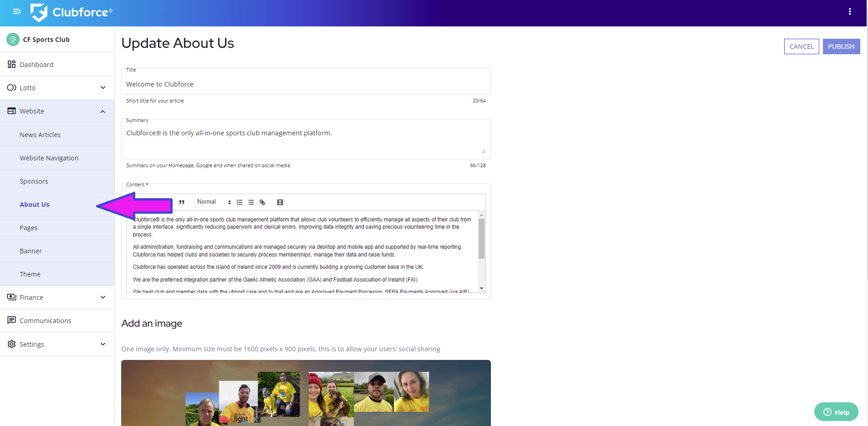Click the Summary text area
The width and height of the screenshot is (868, 426).
[x=306, y=139]
